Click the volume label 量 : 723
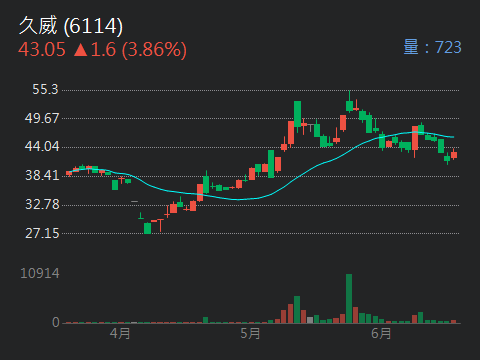Viewport: 480px width, 360px height. (x=432, y=47)
